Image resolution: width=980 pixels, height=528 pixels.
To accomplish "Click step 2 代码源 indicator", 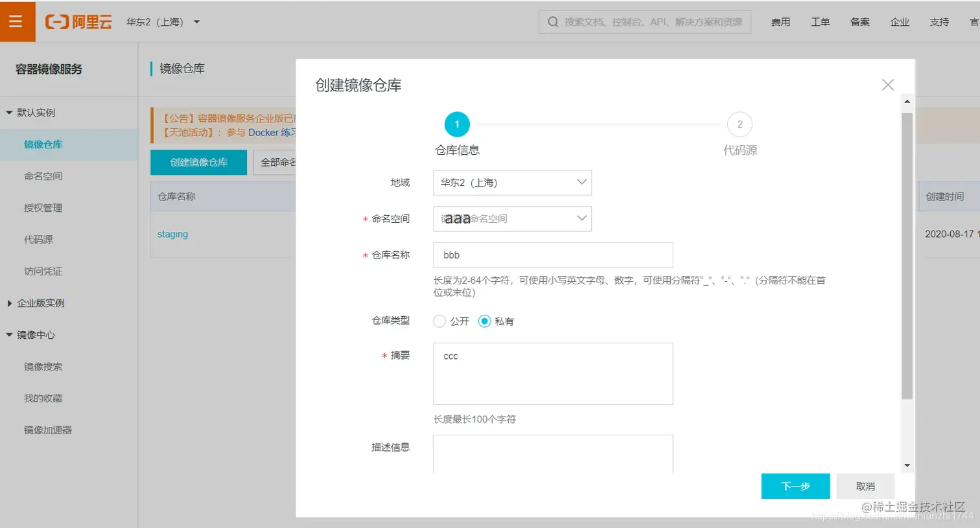I will [740, 124].
